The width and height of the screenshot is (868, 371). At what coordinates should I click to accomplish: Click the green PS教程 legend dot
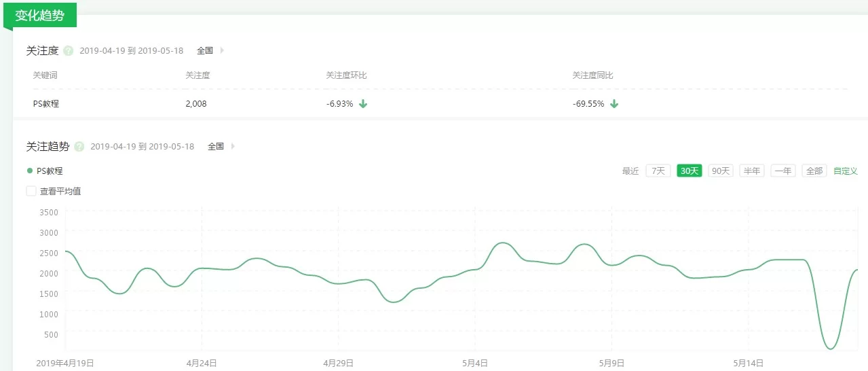(30, 171)
